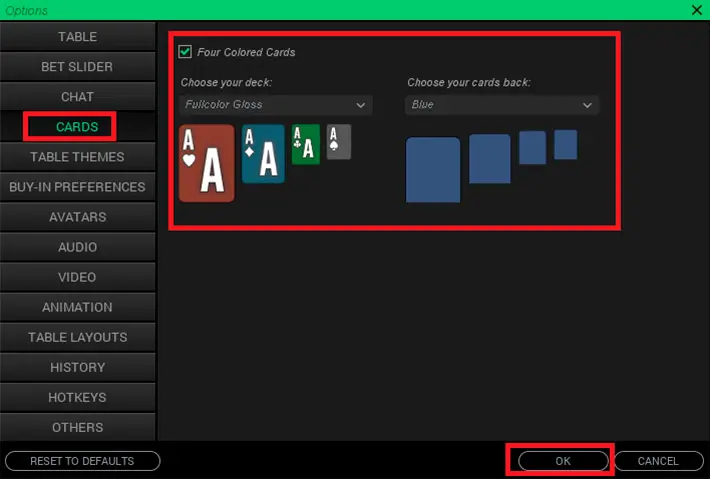Click the red ace of hearts preview
The height and width of the screenshot is (479, 710).
(x=206, y=163)
